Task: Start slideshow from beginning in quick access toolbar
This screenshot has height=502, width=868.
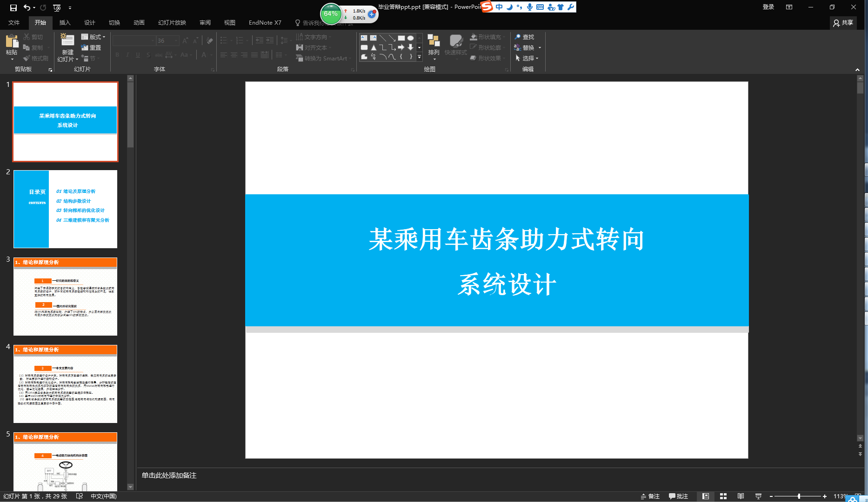Action: pos(57,7)
